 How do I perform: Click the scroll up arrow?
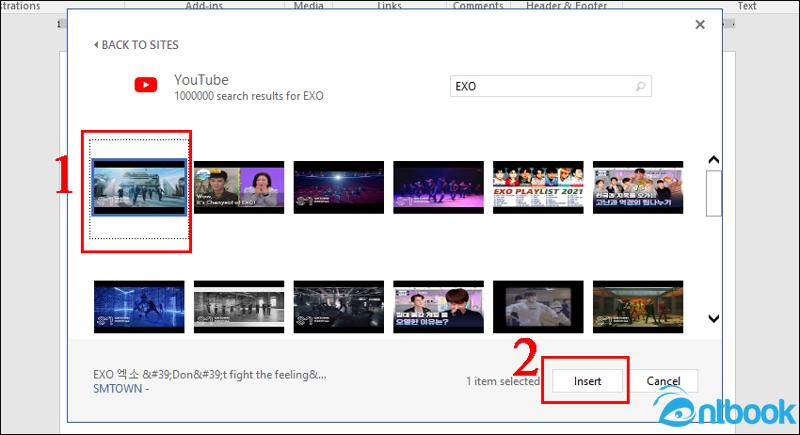click(714, 160)
